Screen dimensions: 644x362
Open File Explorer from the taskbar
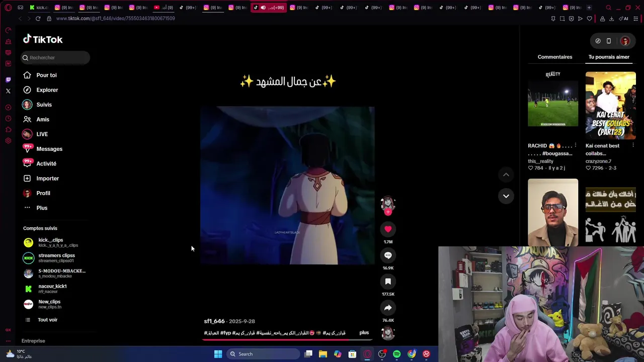323,354
